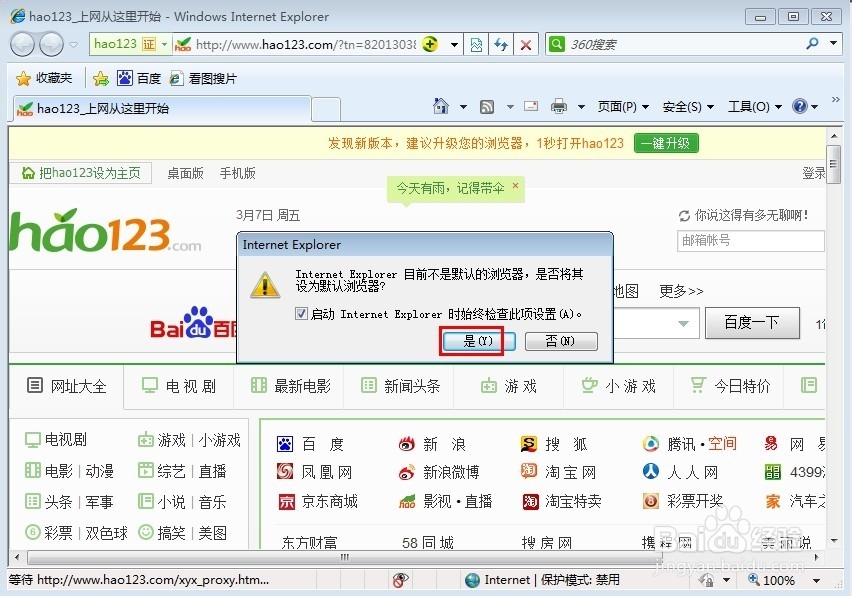Image resolution: width=852 pixels, height=596 pixels.
Task: Open the RSS feed icon
Action: [x=485, y=105]
